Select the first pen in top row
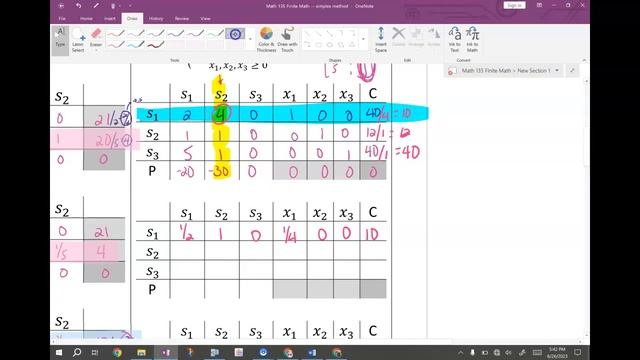 pyautogui.click(x=116, y=34)
